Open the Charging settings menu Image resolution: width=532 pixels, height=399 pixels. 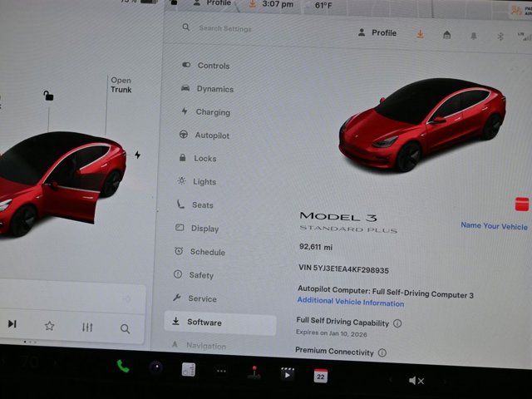pos(205,112)
